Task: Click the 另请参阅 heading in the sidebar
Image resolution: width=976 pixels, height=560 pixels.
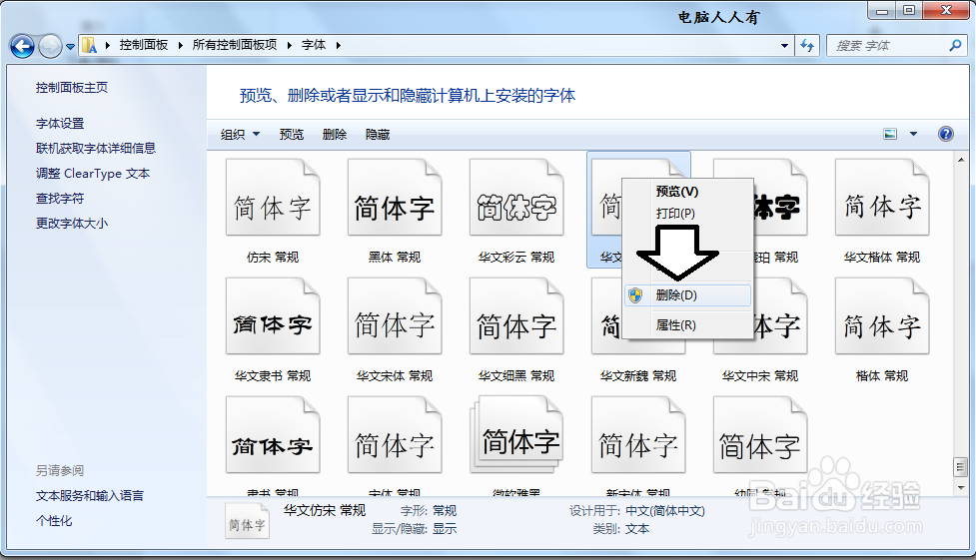Action: (60, 470)
